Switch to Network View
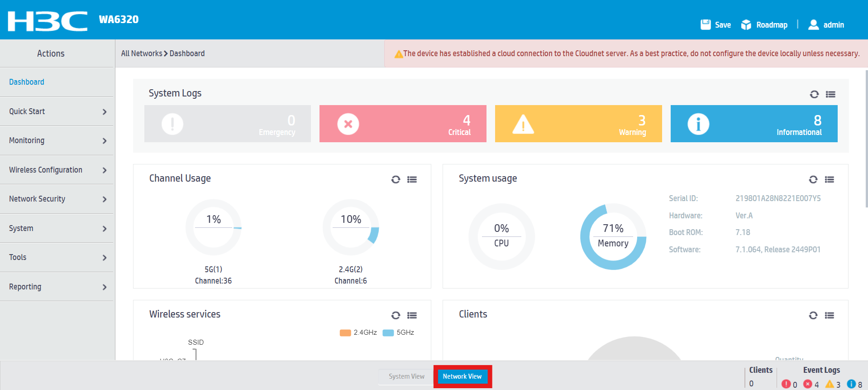 coord(462,376)
